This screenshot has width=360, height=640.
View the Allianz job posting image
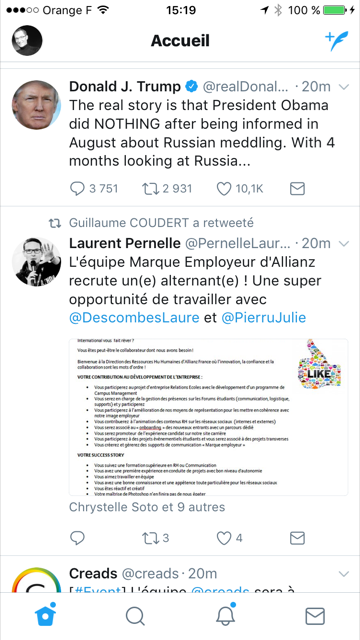click(209, 417)
